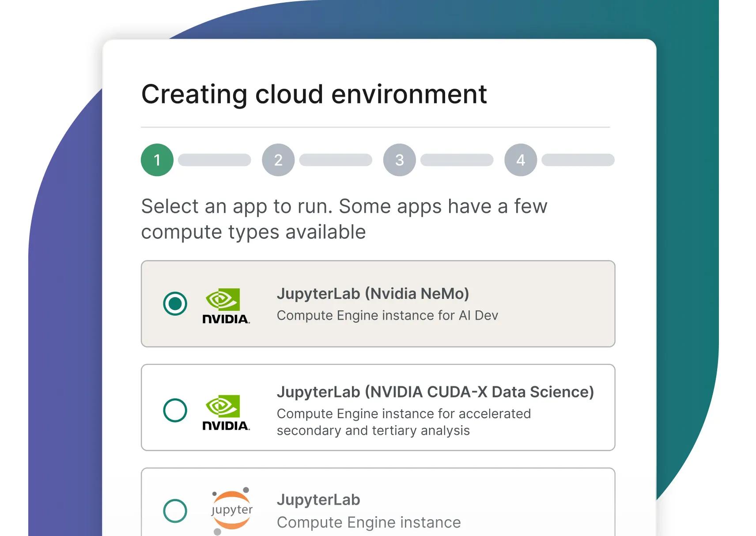
Task: Click the green step 1 indicator
Action: (157, 160)
